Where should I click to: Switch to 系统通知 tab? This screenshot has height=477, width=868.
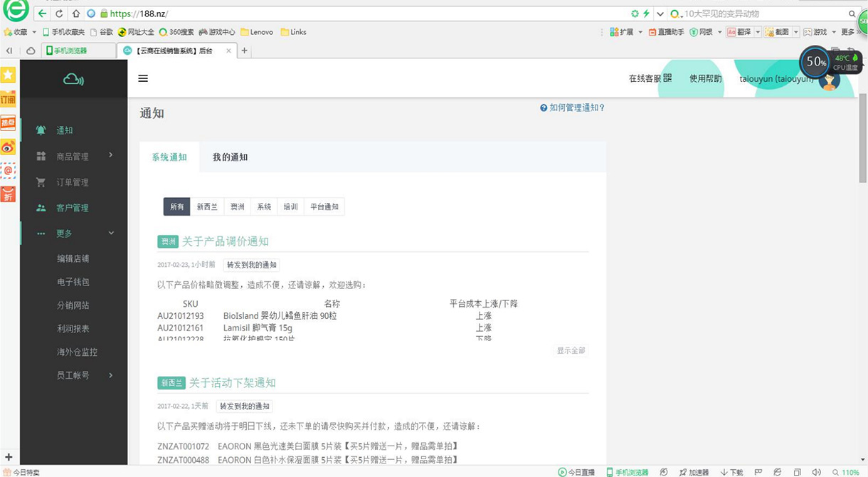point(169,157)
